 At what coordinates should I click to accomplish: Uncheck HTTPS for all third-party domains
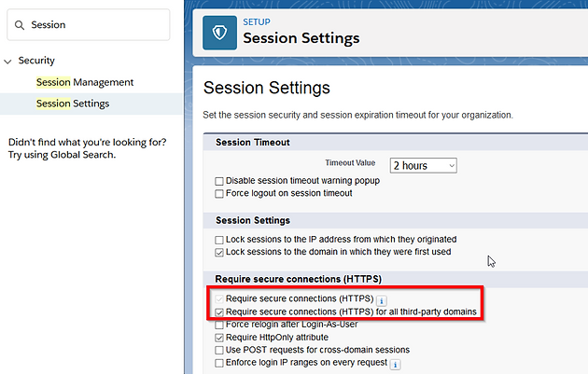(x=219, y=312)
